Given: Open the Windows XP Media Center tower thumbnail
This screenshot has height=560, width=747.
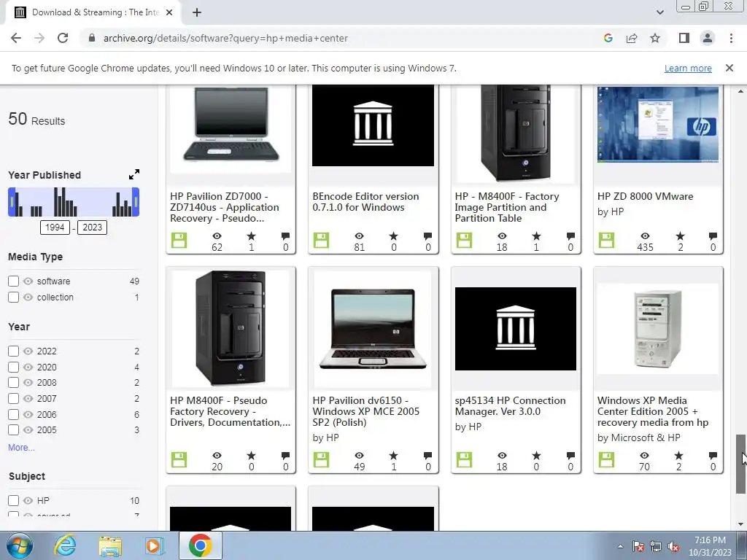Looking at the screenshot, I should click(658, 329).
